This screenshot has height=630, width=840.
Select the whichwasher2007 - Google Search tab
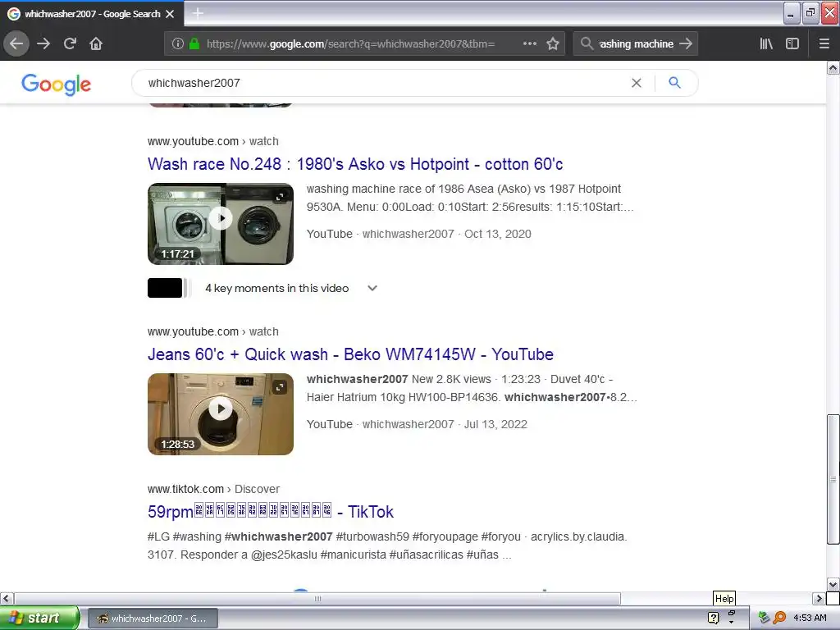coord(92,14)
